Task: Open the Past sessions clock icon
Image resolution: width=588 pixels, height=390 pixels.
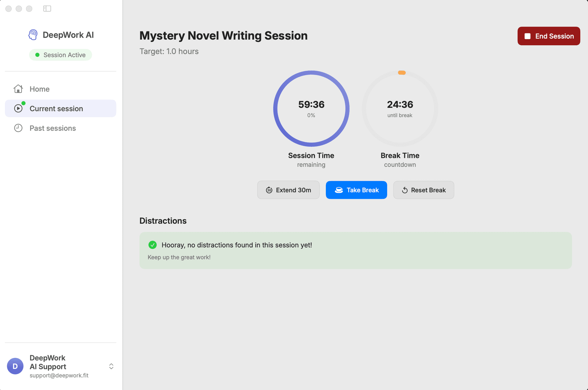Action: [18, 128]
